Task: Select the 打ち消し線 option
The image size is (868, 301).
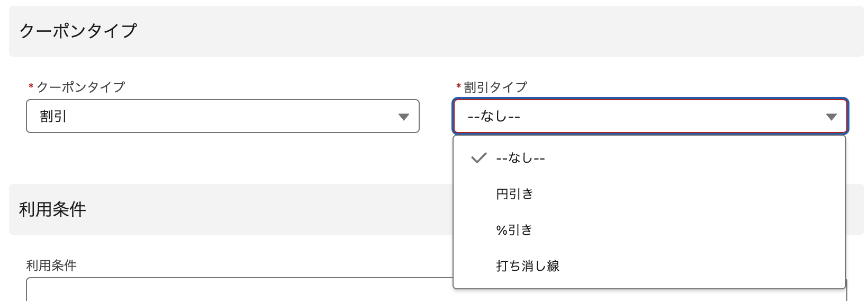Action: point(528,266)
